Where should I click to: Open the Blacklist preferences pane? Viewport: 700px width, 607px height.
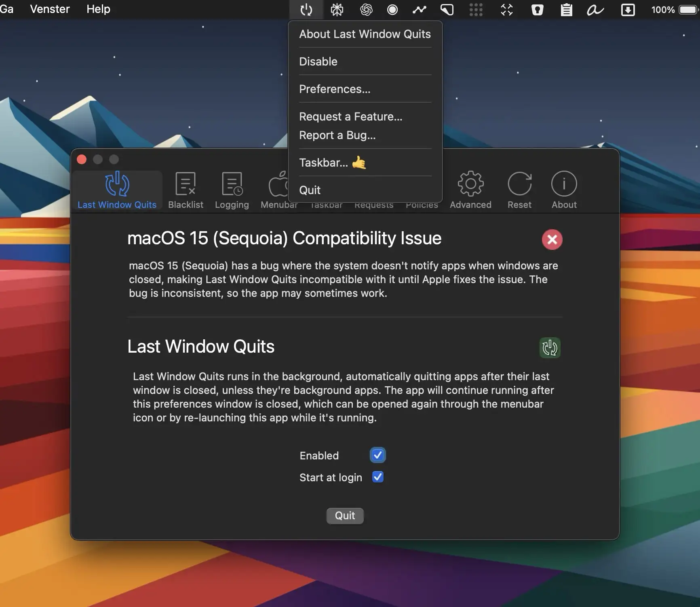click(186, 190)
